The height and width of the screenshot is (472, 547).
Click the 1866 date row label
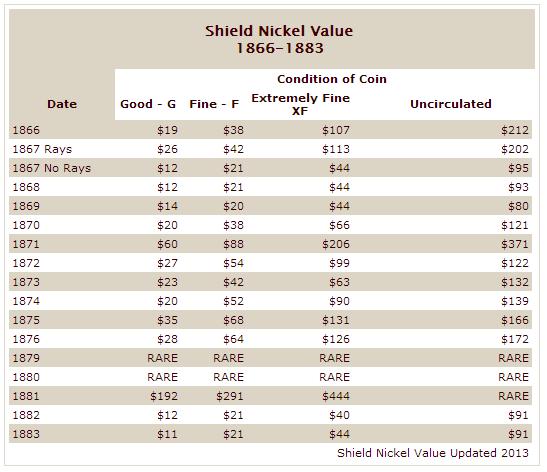26,130
